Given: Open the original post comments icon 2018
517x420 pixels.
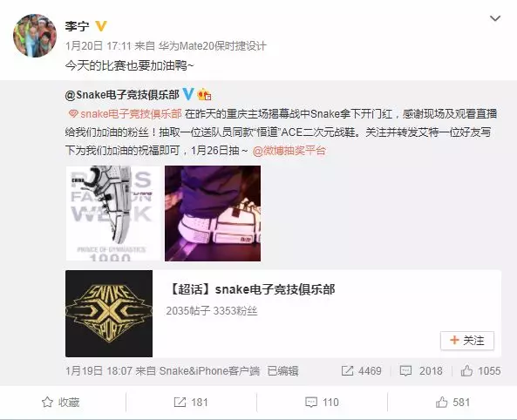Looking at the screenshot, I should pyautogui.click(x=421, y=371).
